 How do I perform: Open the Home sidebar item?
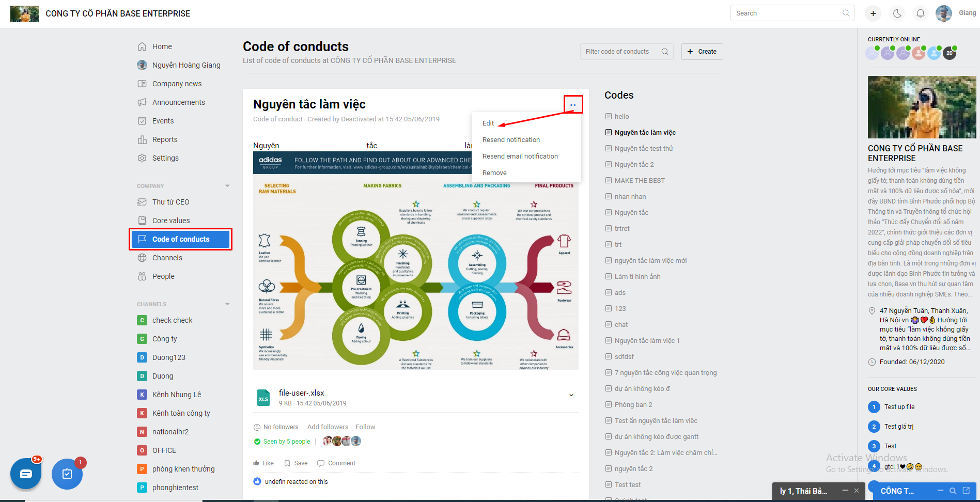pyautogui.click(x=162, y=46)
